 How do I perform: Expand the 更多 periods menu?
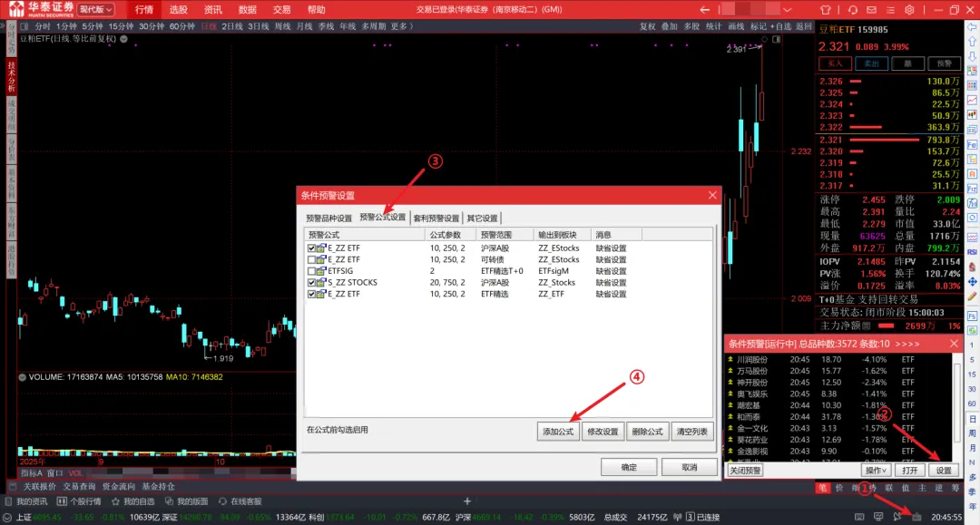point(401,26)
